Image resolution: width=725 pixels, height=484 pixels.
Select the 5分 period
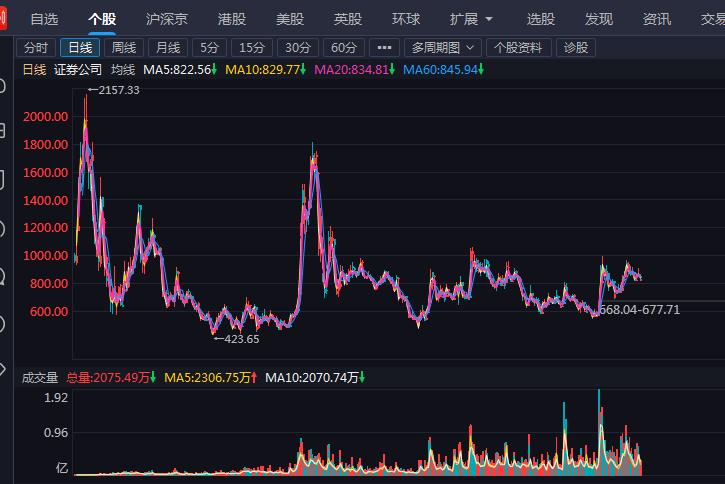coord(209,48)
